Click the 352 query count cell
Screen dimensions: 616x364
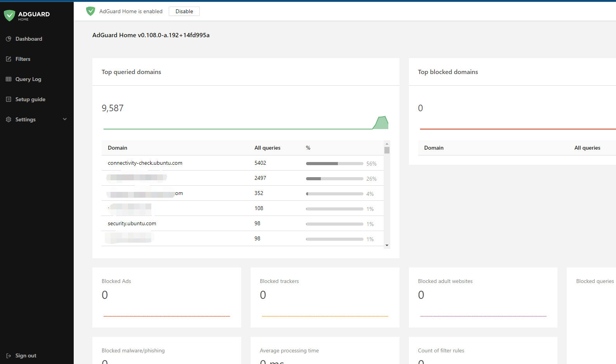(x=259, y=193)
